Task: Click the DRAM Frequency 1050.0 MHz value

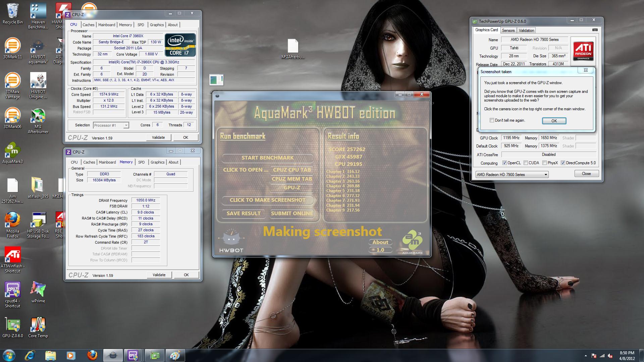Action: coord(146,200)
